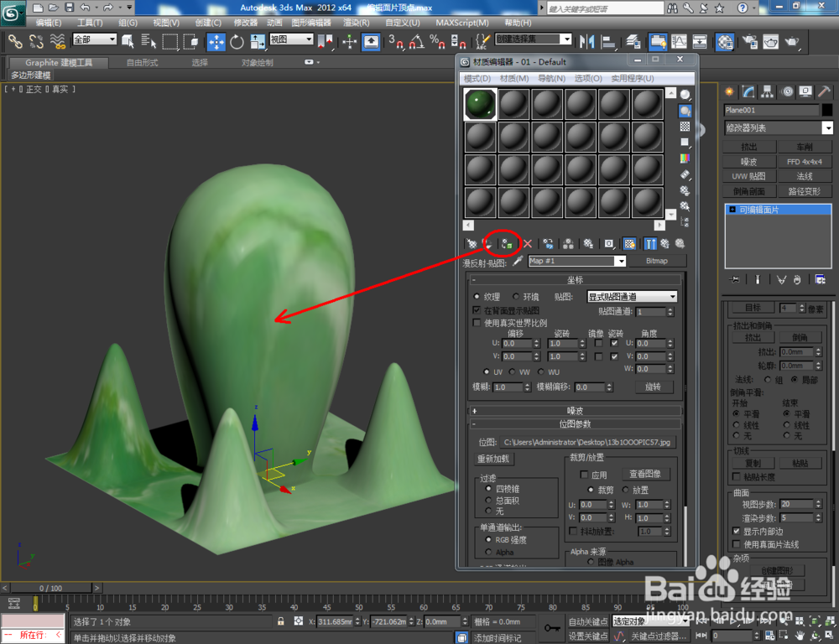Select the 总面积 filtering radio button
The image size is (839, 644).
[488, 501]
